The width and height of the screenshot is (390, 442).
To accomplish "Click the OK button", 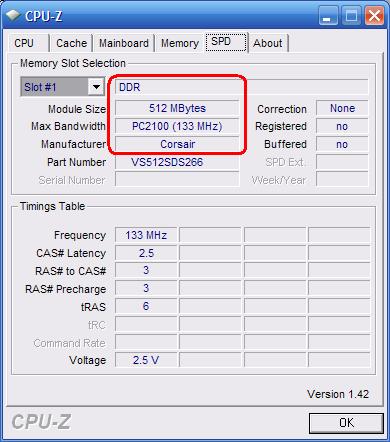I will [346, 423].
